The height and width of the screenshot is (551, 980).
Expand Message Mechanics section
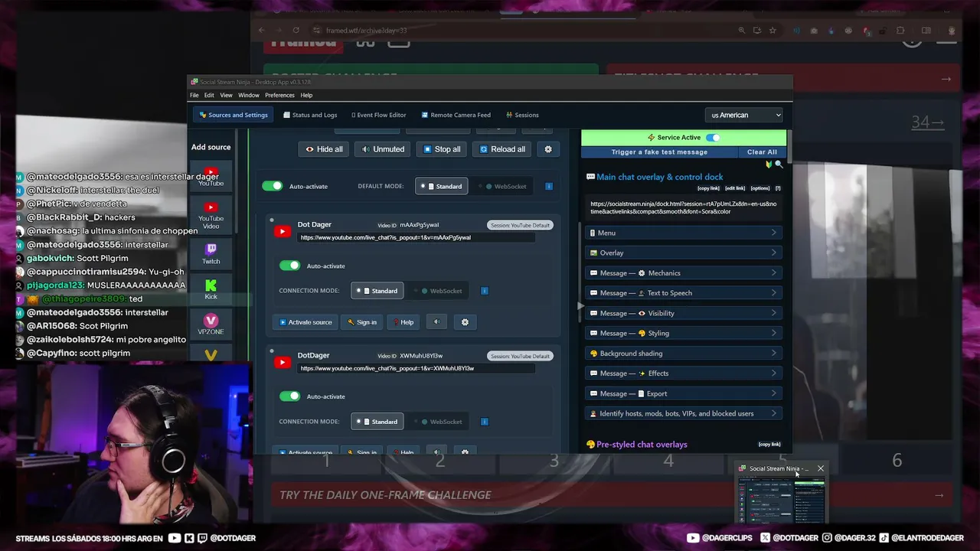point(683,273)
